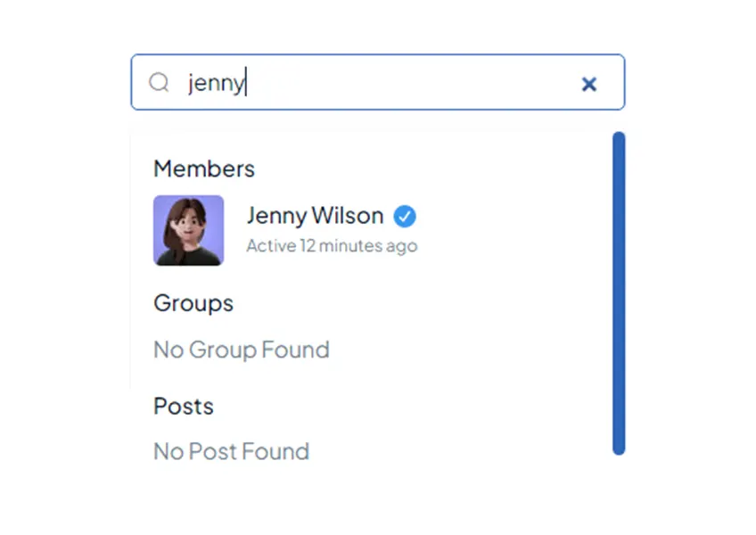Select the Posts section heading
The image size is (756, 535).
coord(184,407)
